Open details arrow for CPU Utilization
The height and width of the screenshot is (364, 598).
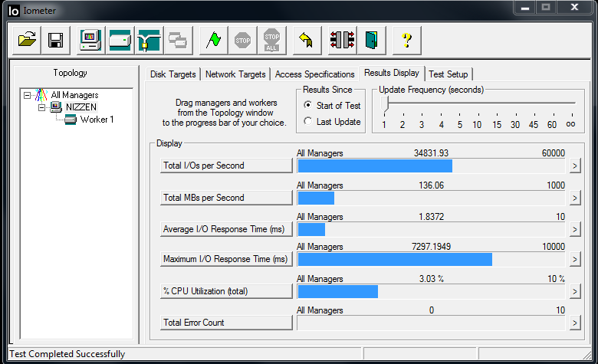coord(575,291)
